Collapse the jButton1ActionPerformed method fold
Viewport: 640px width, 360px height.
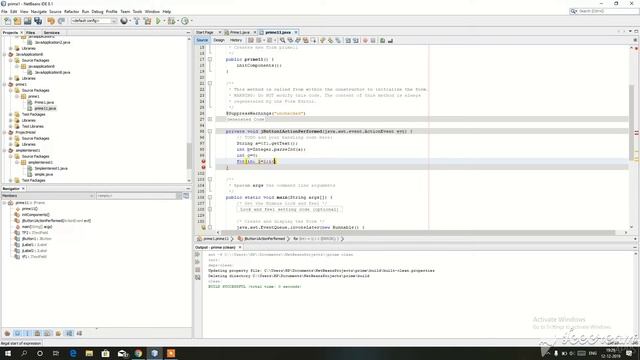pyautogui.click(x=210, y=131)
